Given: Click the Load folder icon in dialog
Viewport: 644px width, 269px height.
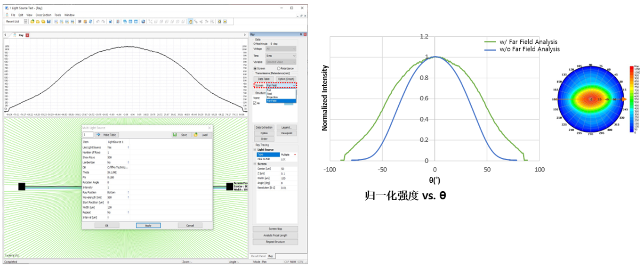Looking at the screenshot, I should pyautogui.click(x=195, y=135).
